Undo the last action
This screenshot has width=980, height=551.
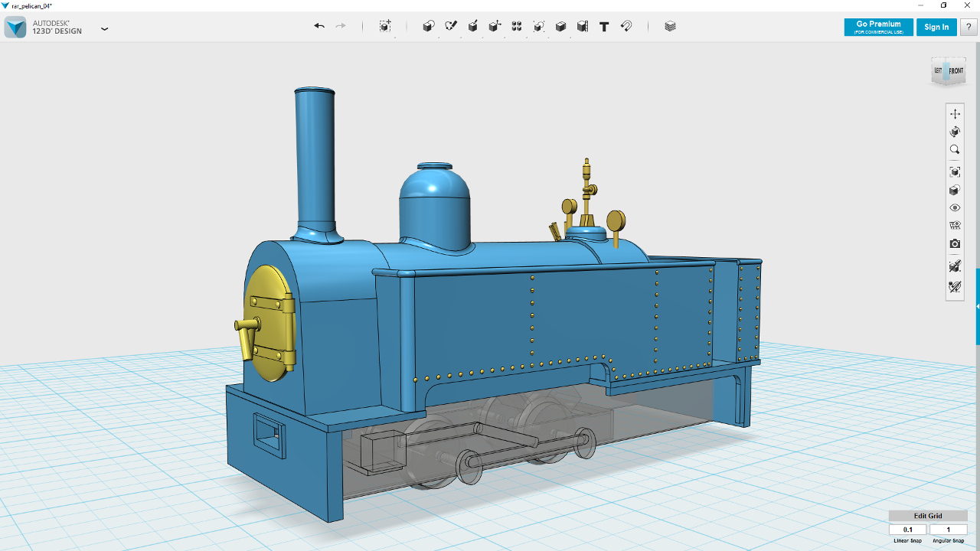pyautogui.click(x=319, y=26)
